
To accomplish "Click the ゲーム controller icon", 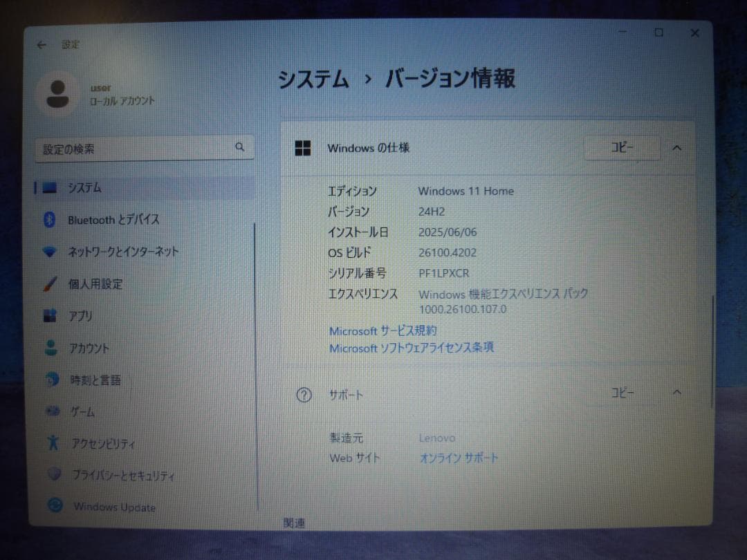I will [x=53, y=411].
